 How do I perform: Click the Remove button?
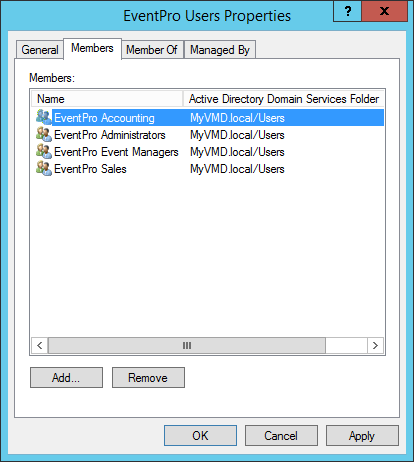148,378
